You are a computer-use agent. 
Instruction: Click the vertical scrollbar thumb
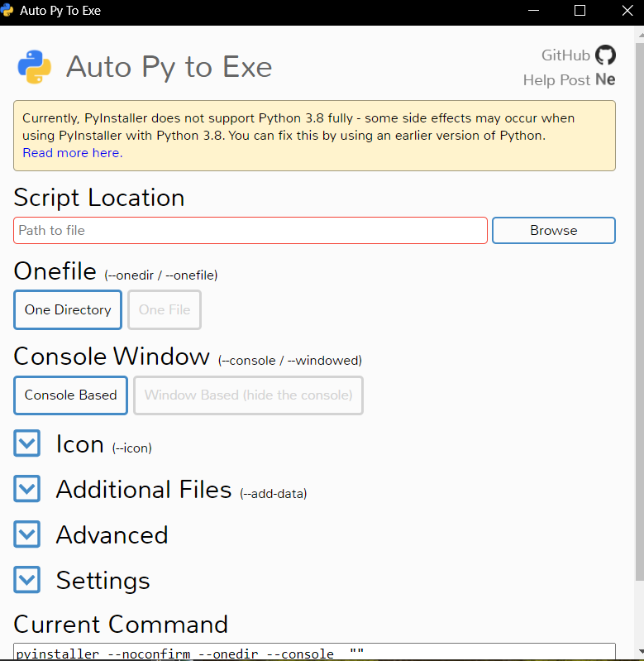639,311
